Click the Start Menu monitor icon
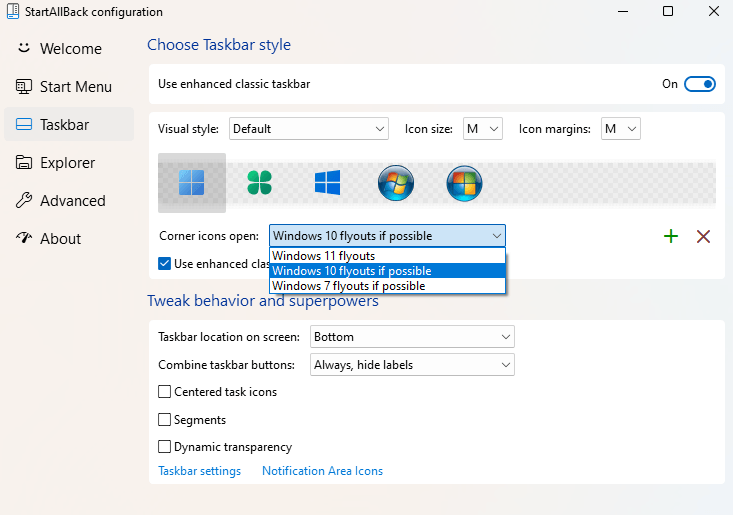 24,86
